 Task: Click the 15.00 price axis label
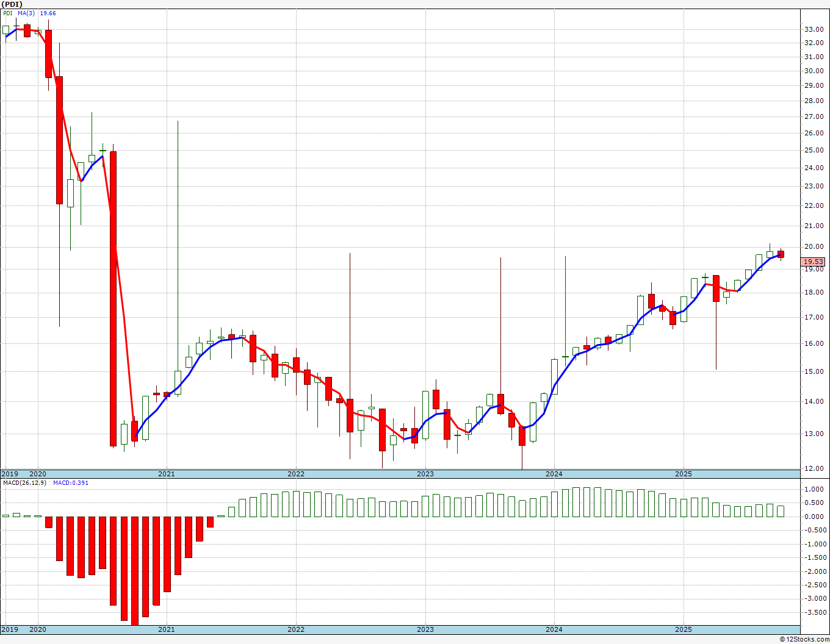coord(814,371)
